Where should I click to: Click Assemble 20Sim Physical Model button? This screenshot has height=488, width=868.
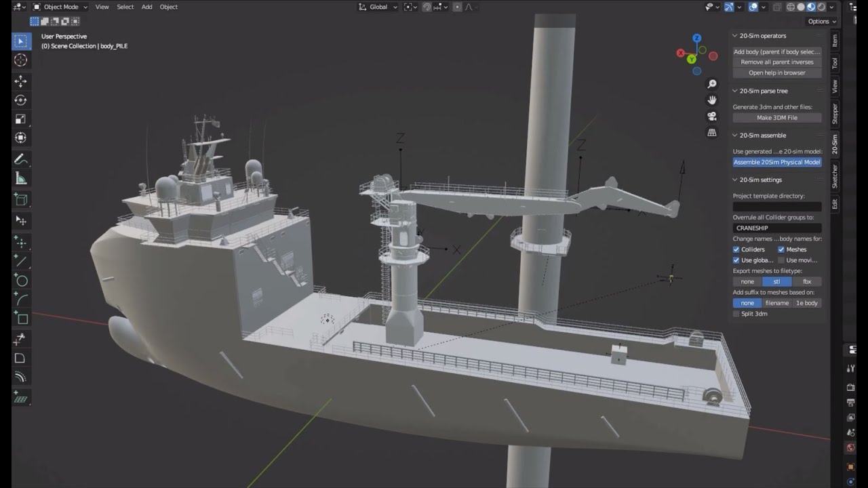pos(777,162)
